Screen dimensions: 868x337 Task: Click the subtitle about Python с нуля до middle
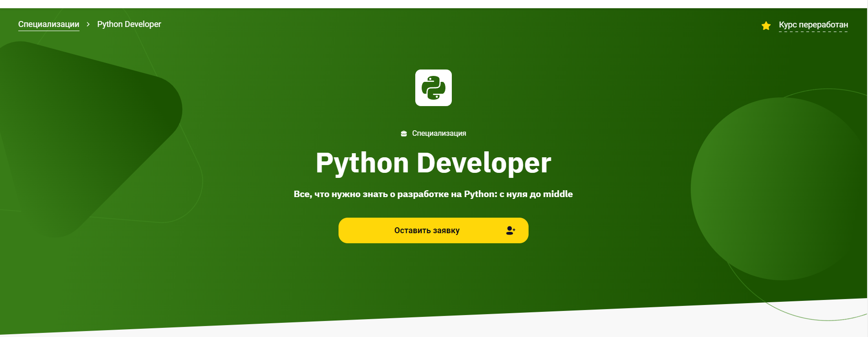tap(433, 194)
